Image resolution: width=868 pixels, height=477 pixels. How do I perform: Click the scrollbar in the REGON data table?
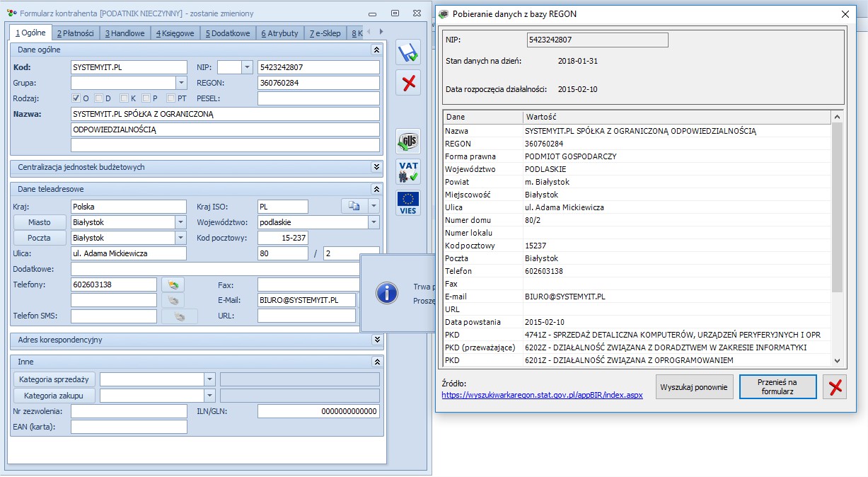[x=837, y=207]
